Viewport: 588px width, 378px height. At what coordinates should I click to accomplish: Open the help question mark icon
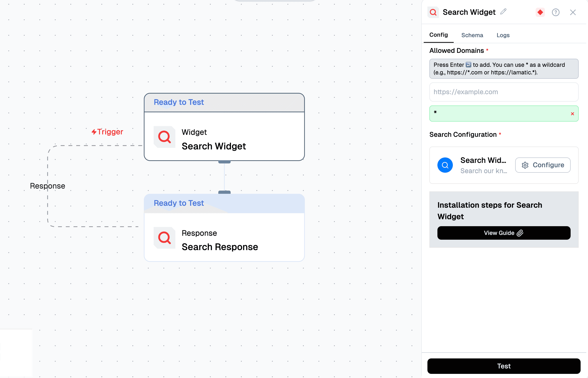[556, 12]
